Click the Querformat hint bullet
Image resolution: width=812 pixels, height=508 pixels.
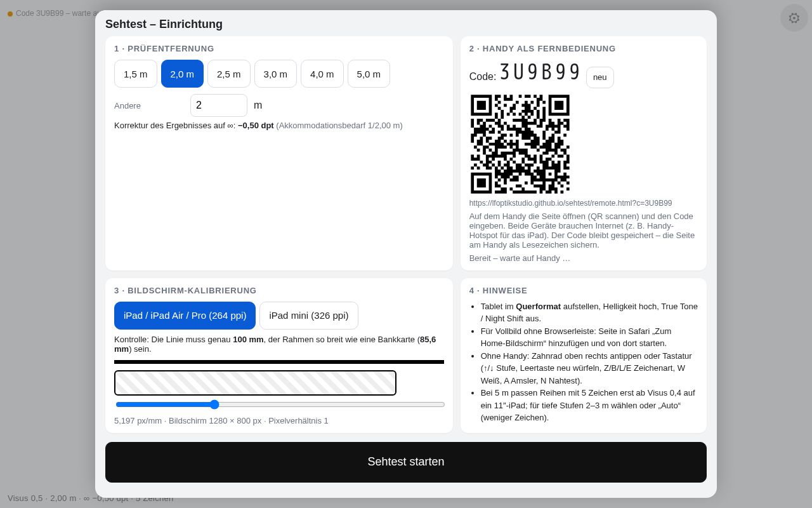click(589, 312)
